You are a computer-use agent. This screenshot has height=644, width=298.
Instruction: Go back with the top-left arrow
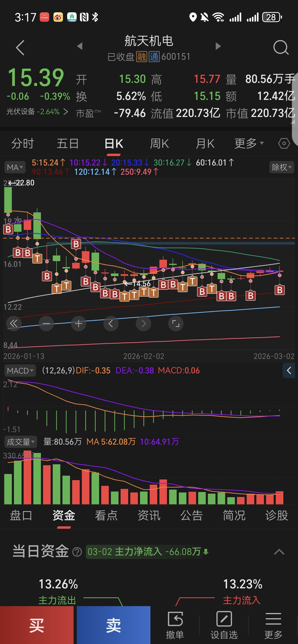pos(20,47)
